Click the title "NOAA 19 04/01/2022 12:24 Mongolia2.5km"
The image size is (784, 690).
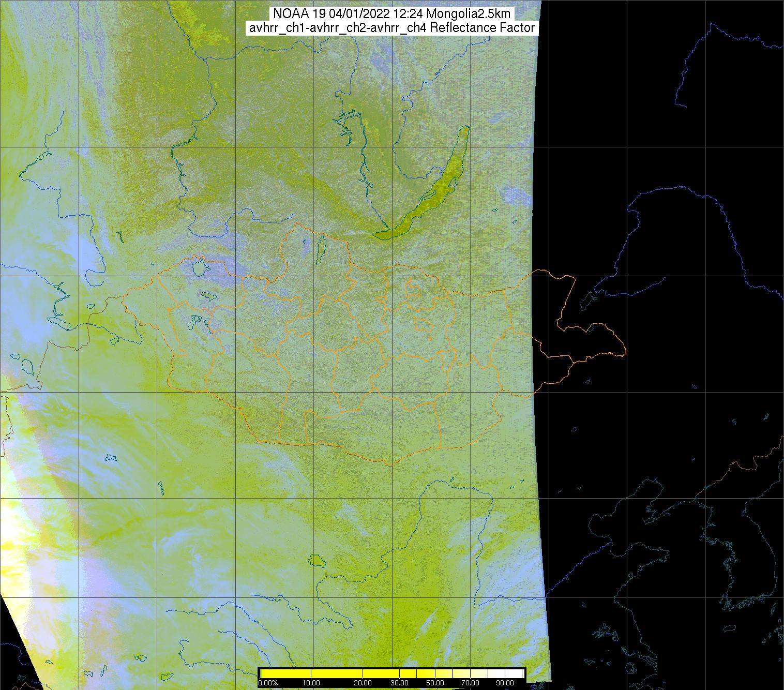pyautogui.click(x=392, y=13)
